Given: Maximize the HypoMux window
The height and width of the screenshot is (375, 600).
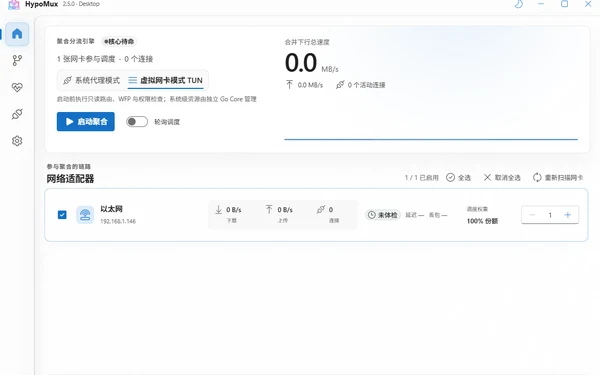Looking at the screenshot, I should tap(564, 4).
